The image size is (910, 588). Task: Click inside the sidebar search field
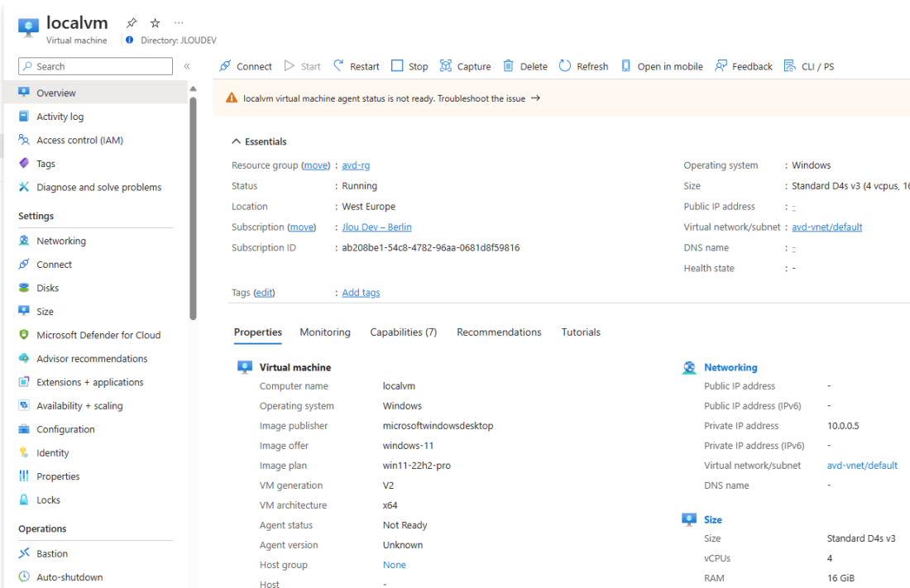[x=94, y=65]
